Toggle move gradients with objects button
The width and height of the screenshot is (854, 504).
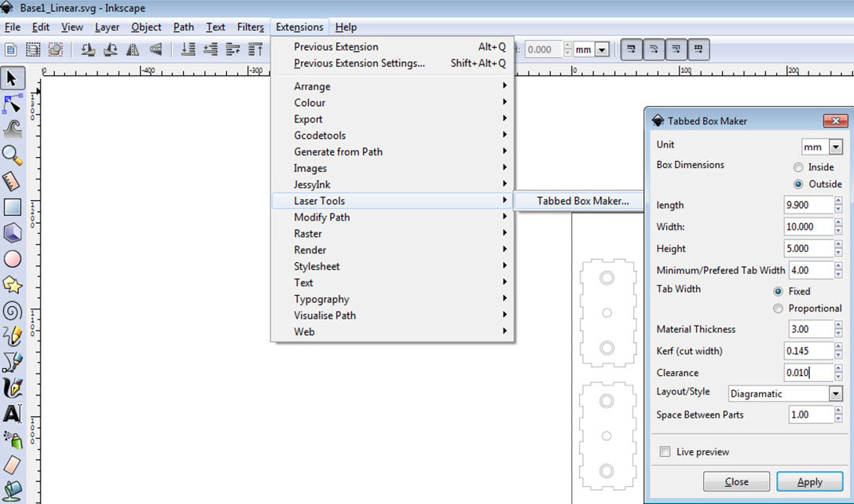[676, 49]
